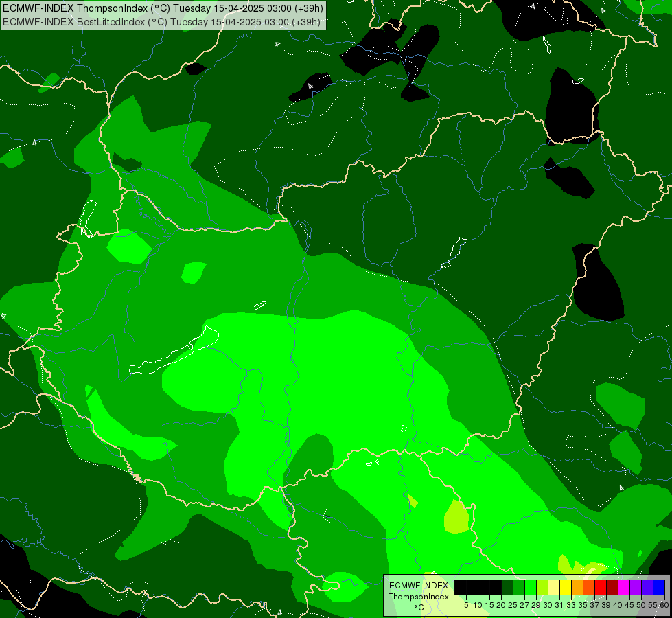Click the legend tick value '45'
The width and height of the screenshot is (672, 618).
point(629,605)
